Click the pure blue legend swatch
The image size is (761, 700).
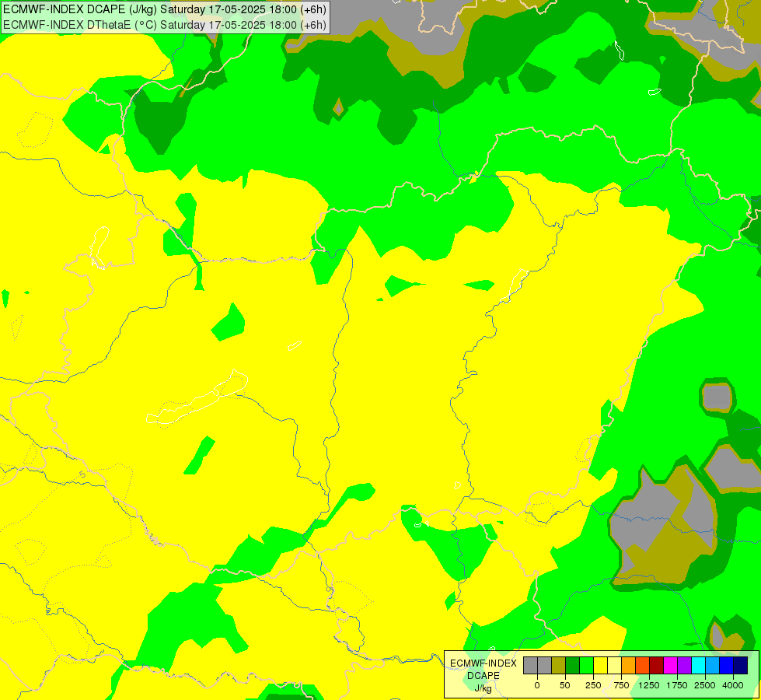point(727,666)
